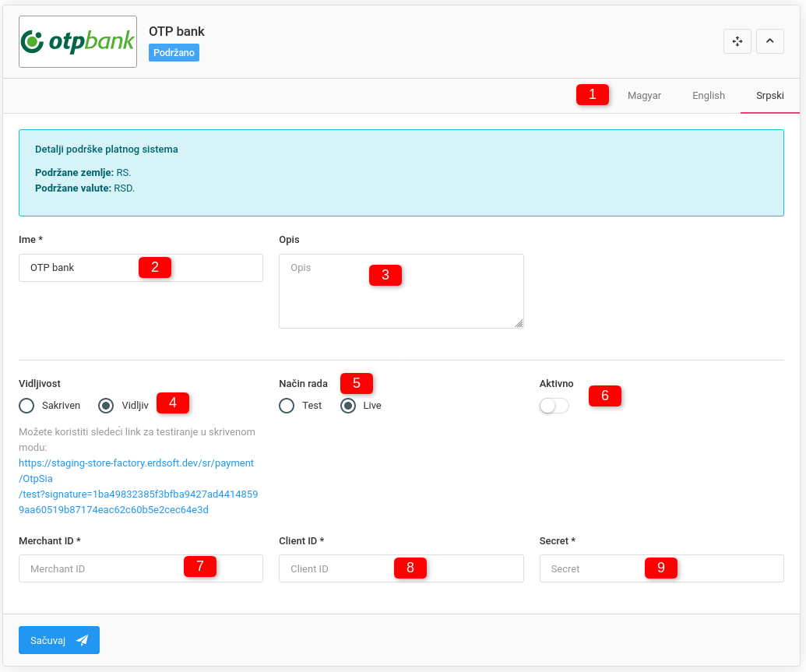Image resolution: width=806 pixels, height=672 pixels.
Task: Select the Sakriven visibility radio button
Action: click(27, 406)
